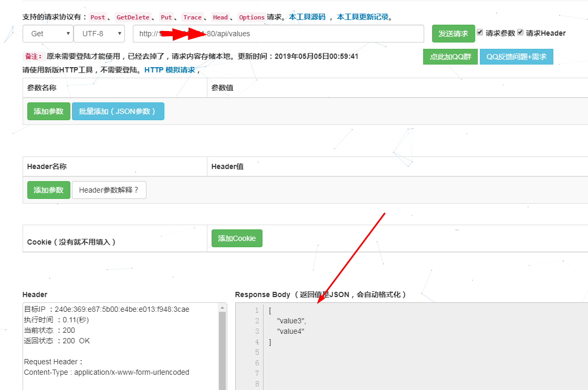Open the Get request method dropdown
Screen dimensions: 588x390
pos(48,34)
